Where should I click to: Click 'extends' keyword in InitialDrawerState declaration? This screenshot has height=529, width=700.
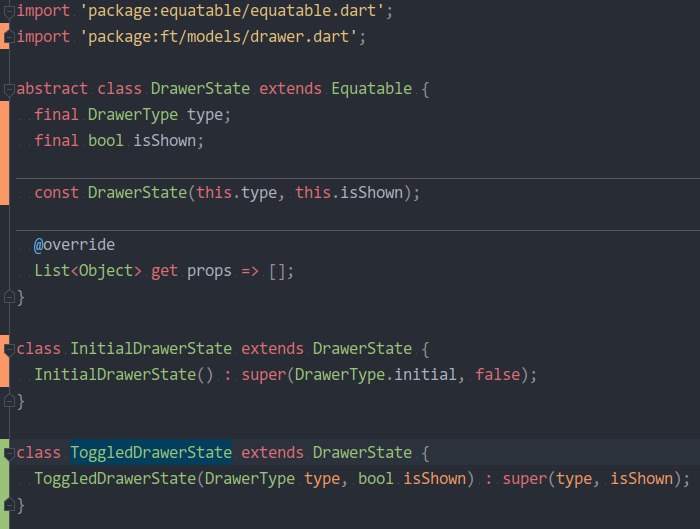click(x=272, y=348)
